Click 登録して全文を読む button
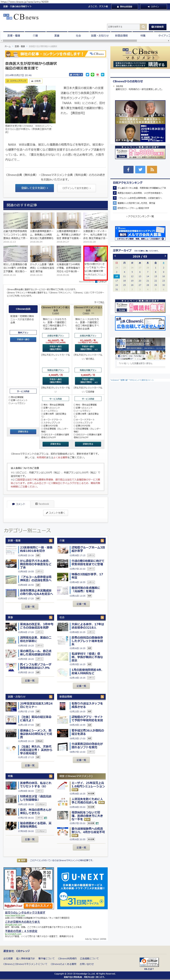This screenshot has height=980, width=170. [x=34, y=188]
